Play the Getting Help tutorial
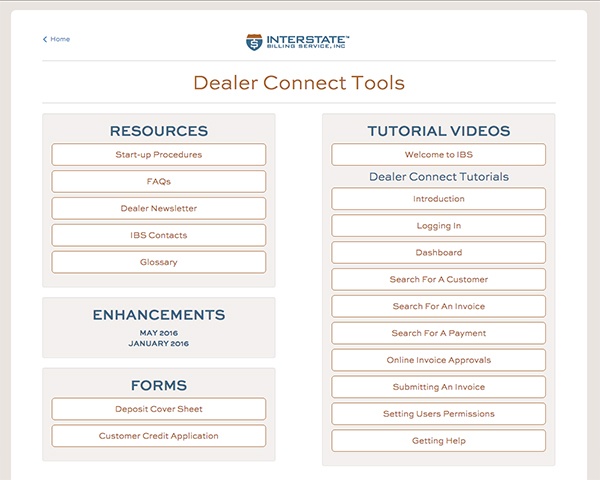 coord(439,441)
